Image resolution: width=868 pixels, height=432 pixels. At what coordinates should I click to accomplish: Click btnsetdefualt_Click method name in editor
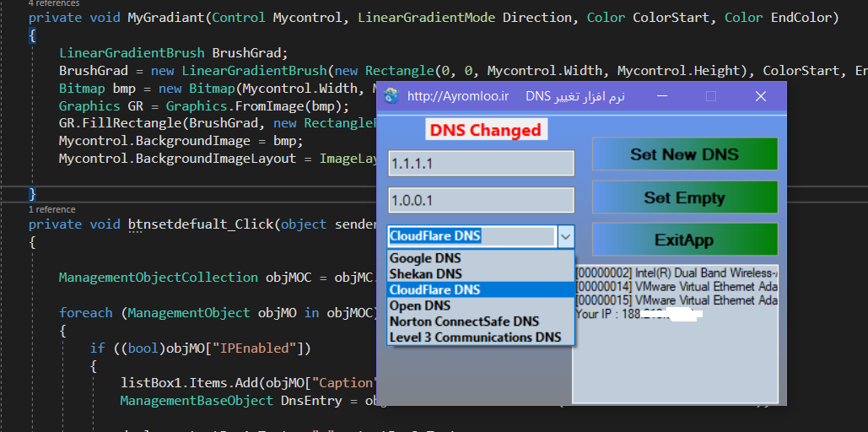point(201,225)
